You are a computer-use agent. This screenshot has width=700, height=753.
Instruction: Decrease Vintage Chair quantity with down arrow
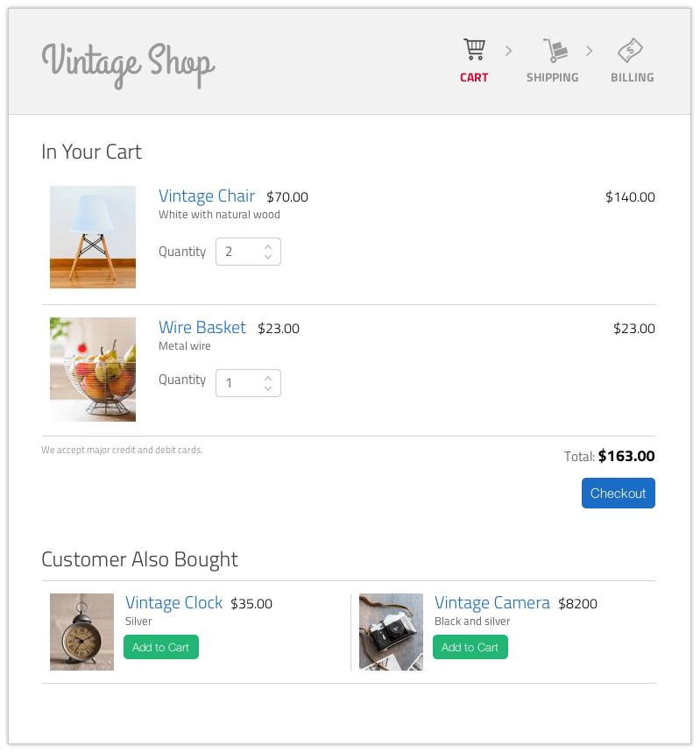point(268,257)
